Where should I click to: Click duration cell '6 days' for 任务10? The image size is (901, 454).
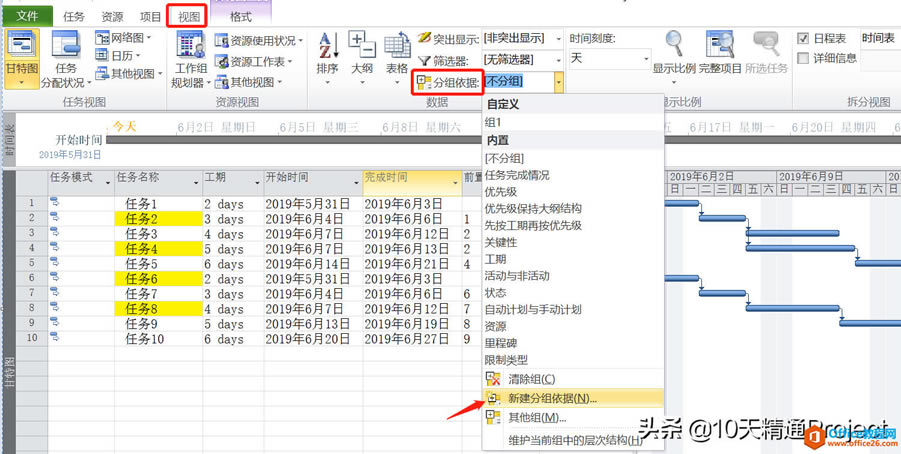(x=233, y=339)
